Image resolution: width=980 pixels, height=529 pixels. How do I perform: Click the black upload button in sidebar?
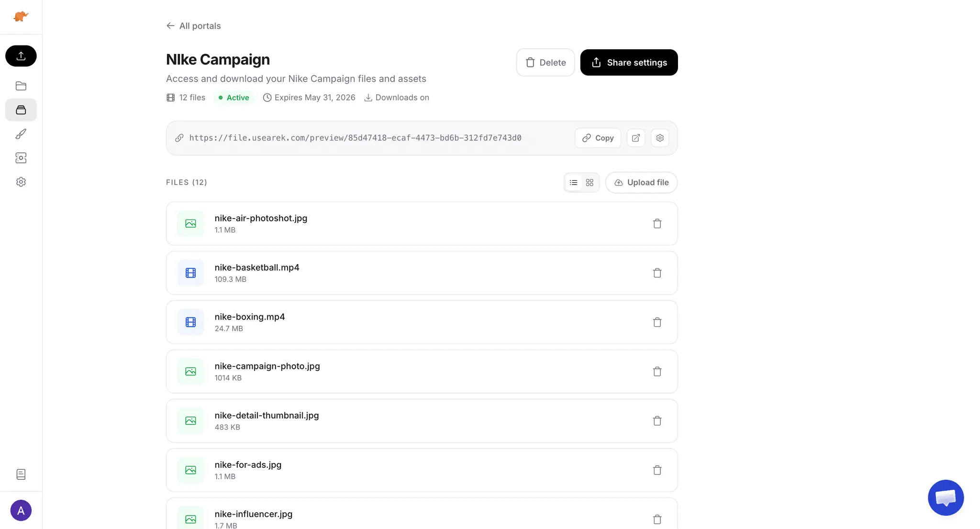[21, 56]
